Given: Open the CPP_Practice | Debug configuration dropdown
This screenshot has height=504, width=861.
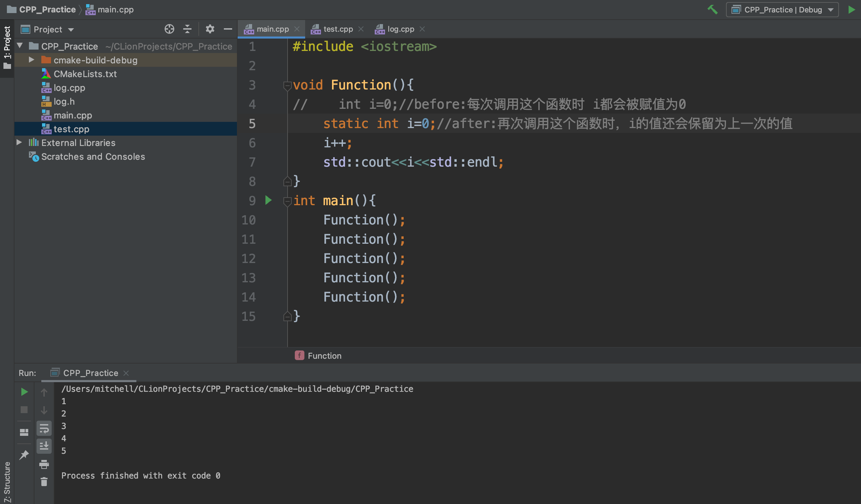Looking at the screenshot, I should pos(782,10).
